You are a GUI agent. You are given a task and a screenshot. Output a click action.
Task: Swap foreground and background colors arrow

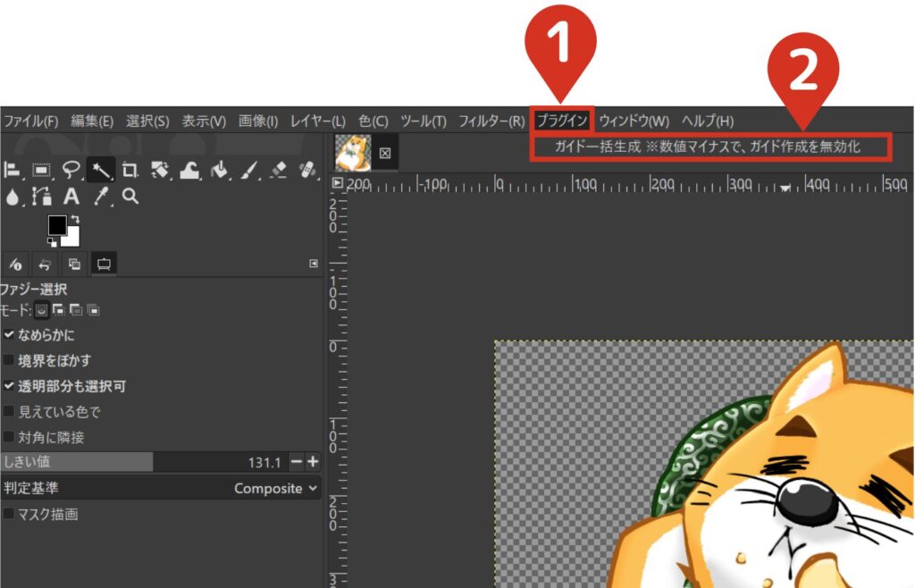(x=75, y=219)
